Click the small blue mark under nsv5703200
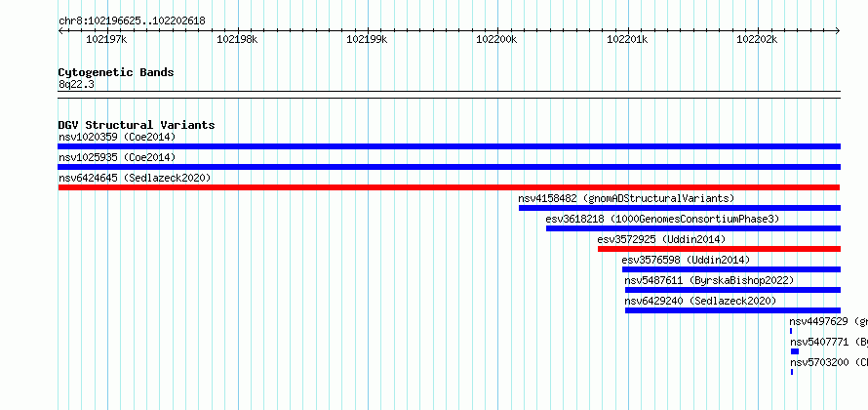Screen dimensions: 868x410 792,372
